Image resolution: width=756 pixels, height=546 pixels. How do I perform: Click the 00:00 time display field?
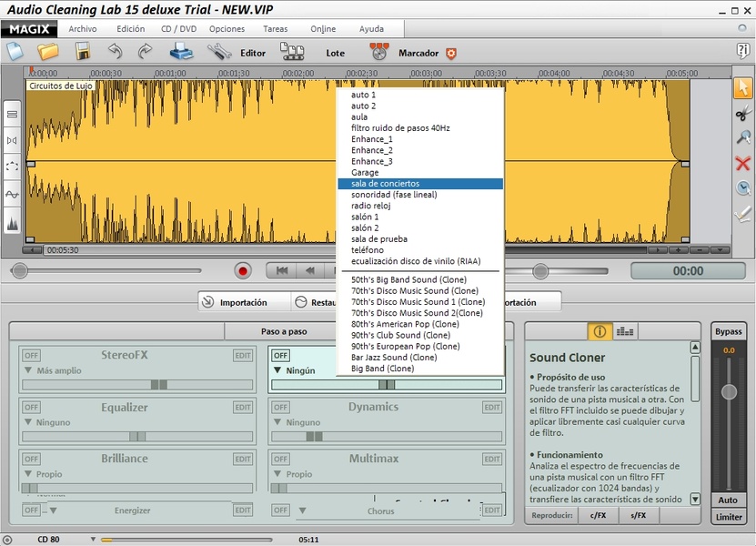pyautogui.click(x=687, y=270)
